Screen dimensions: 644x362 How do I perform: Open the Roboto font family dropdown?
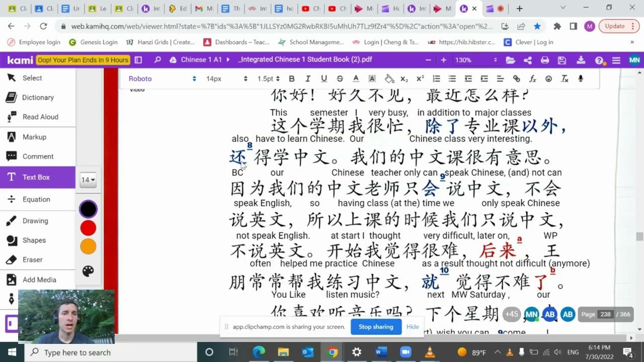[x=162, y=79]
